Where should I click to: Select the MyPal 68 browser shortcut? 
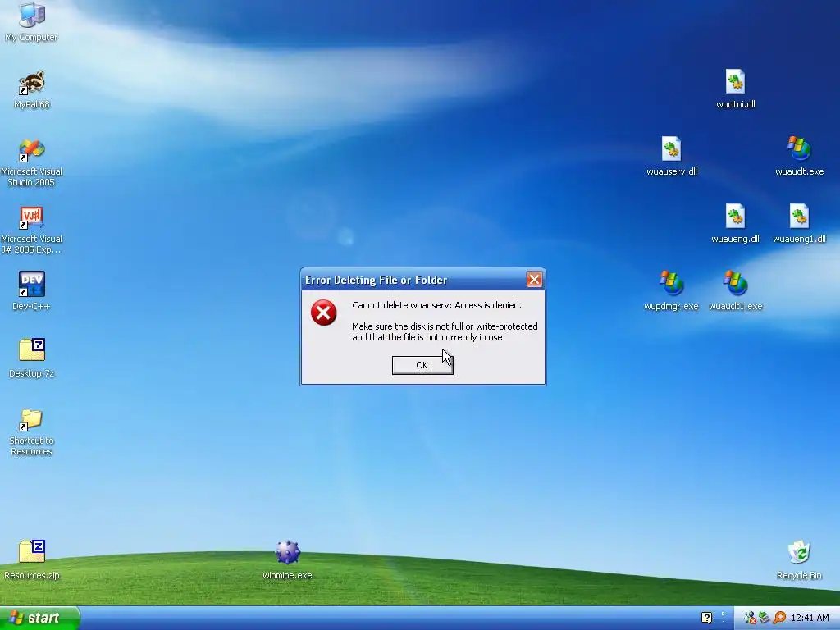[x=32, y=89]
